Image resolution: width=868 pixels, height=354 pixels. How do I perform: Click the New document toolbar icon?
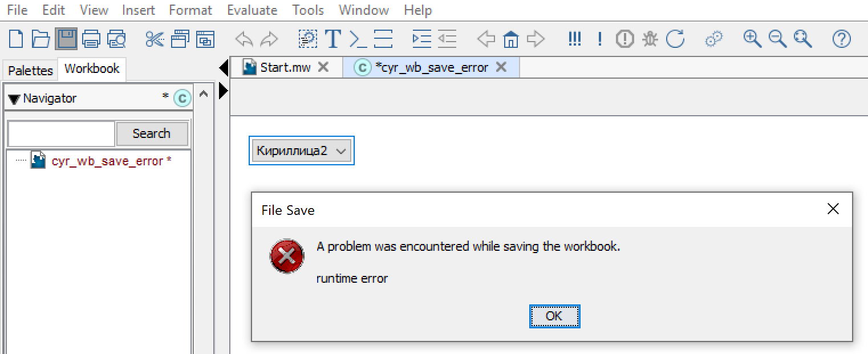17,39
